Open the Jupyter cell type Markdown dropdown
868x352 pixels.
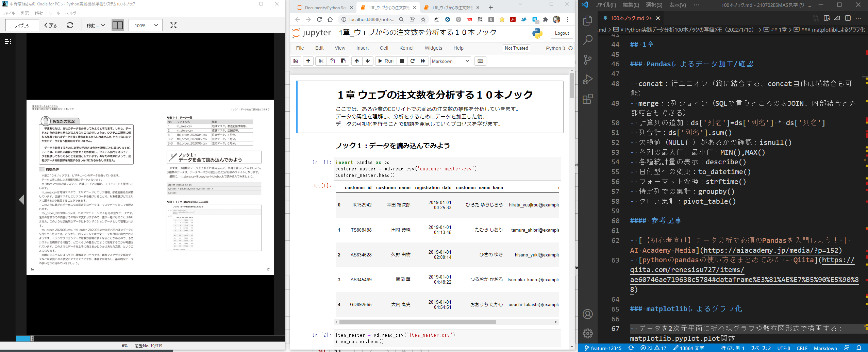click(x=451, y=61)
